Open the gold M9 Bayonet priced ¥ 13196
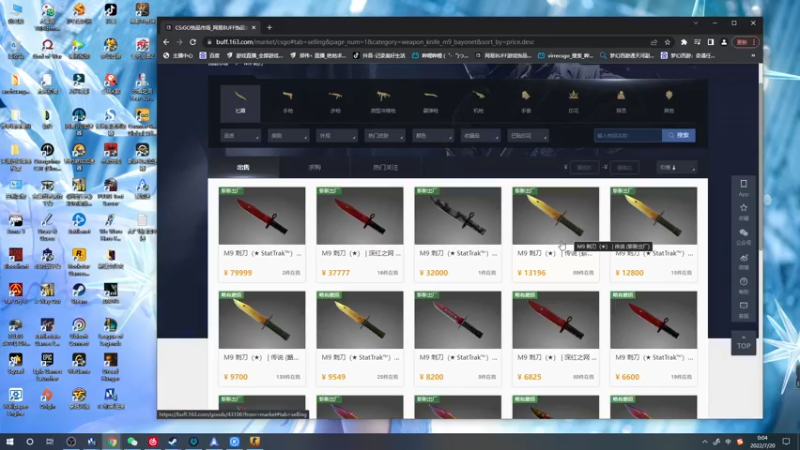Viewport: 800px width, 450px height. 556,234
